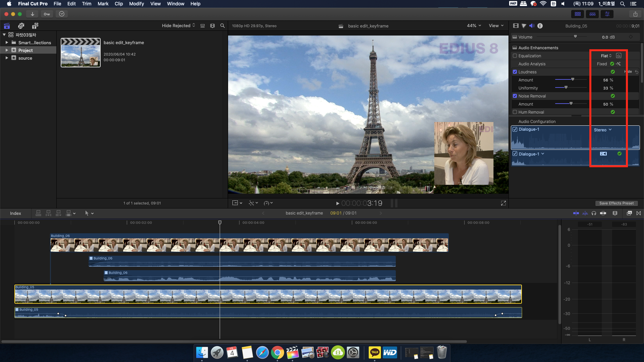Click the timeline Index button
This screenshot has height=362, width=644.
click(15, 213)
